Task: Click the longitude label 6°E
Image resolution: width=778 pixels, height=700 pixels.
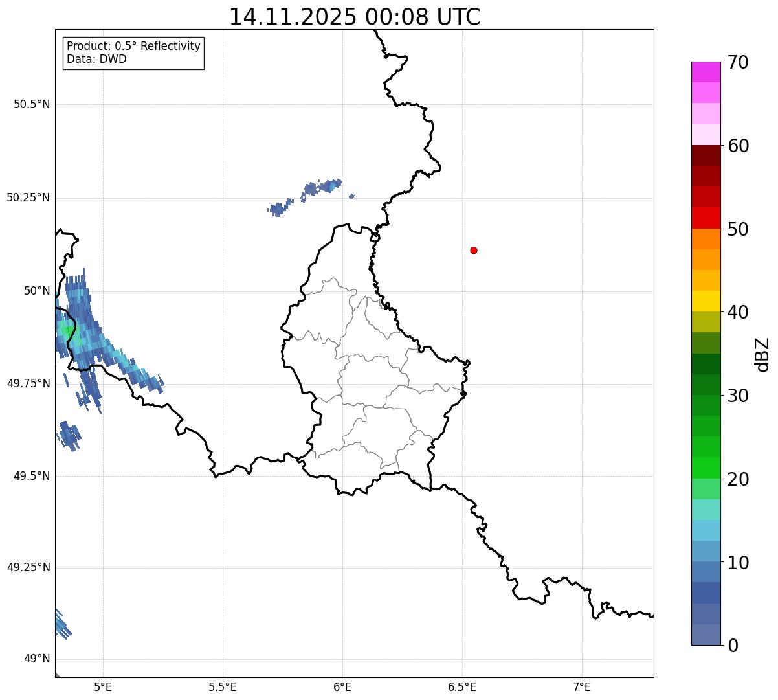Action: point(342,686)
